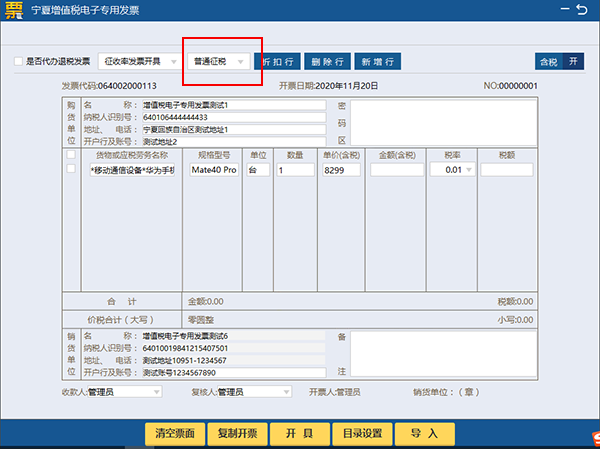Click the NO:00000001 invoice number
600x449 pixels.
(510, 86)
